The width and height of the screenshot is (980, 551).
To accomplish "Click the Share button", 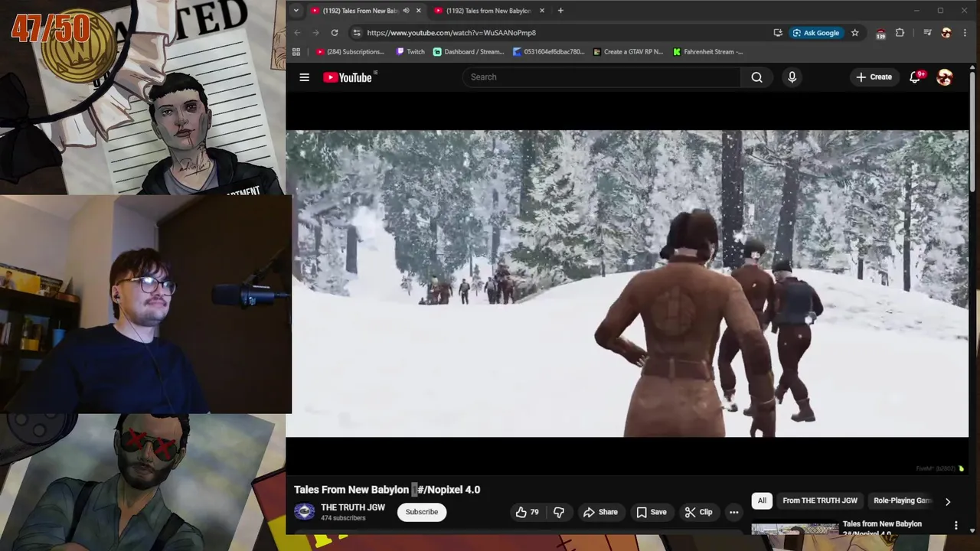I will click(x=600, y=512).
